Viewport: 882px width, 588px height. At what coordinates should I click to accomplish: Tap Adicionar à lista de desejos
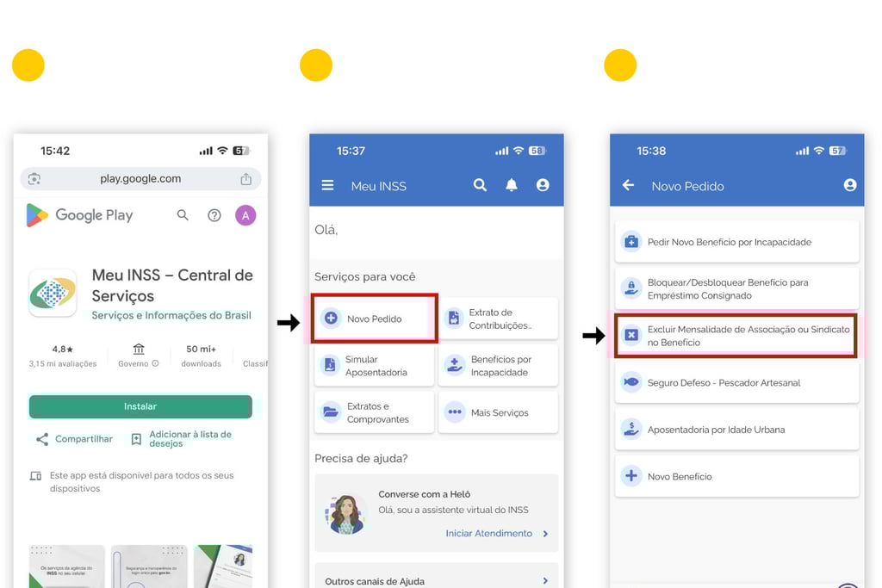[x=181, y=439]
